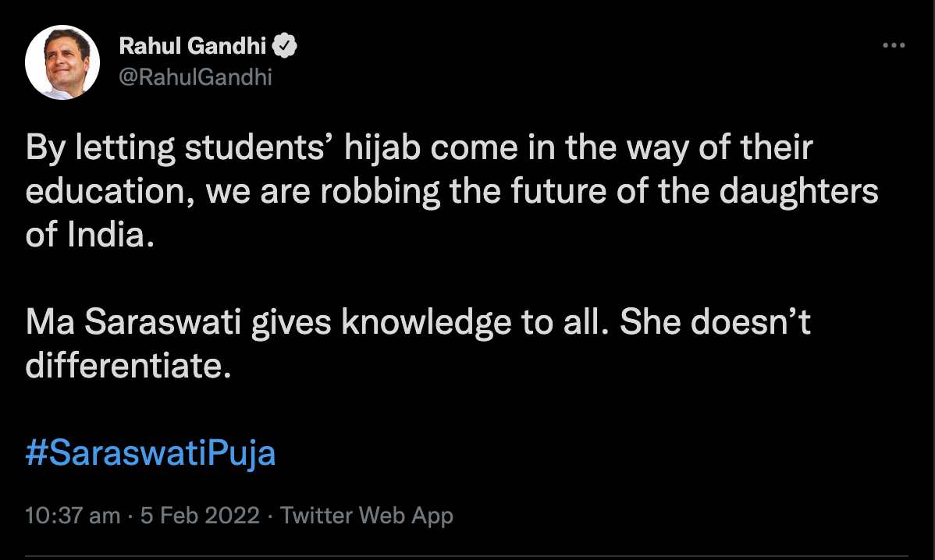Click "She doesn't" in the tweet text
This screenshot has width=935, height=560.
[715, 323]
